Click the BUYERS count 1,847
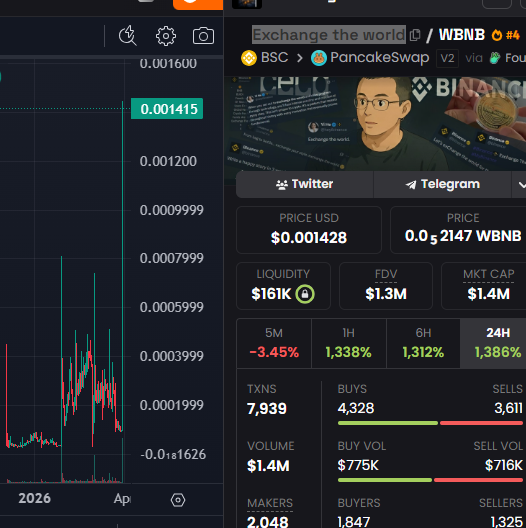This screenshot has height=528, width=526. (354, 522)
